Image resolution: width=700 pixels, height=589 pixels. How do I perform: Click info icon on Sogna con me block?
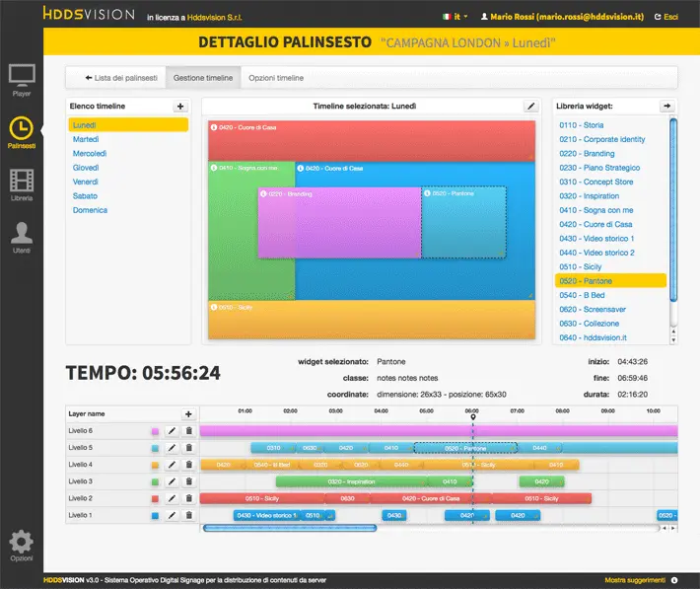[214, 168]
